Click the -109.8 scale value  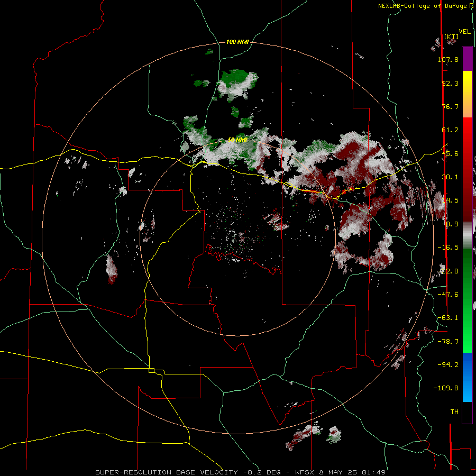click(x=446, y=388)
